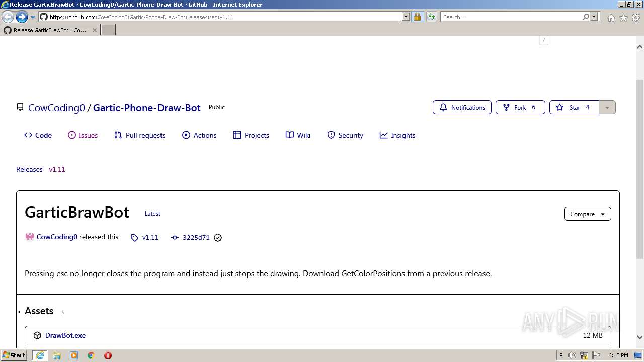The width and height of the screenshot is (644, 362).
Task: Open the recent pages dropdown arrow
Action: 33,17
